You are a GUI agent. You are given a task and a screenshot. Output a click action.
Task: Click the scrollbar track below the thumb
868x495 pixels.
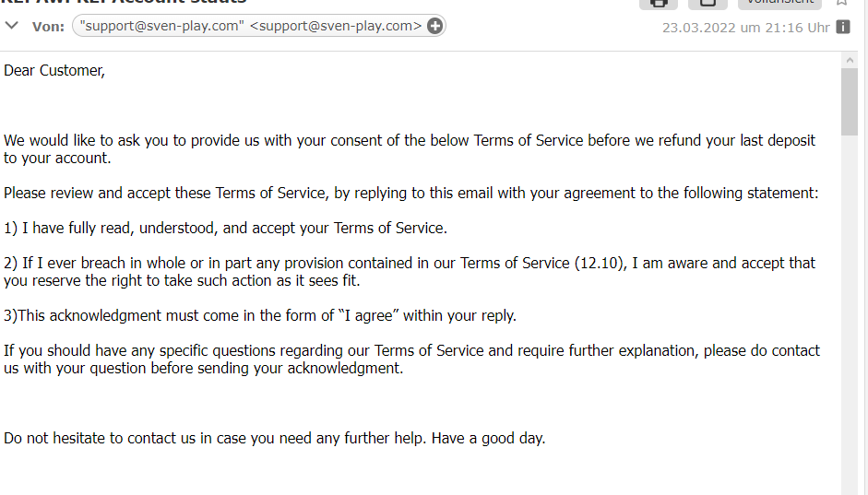850,323
